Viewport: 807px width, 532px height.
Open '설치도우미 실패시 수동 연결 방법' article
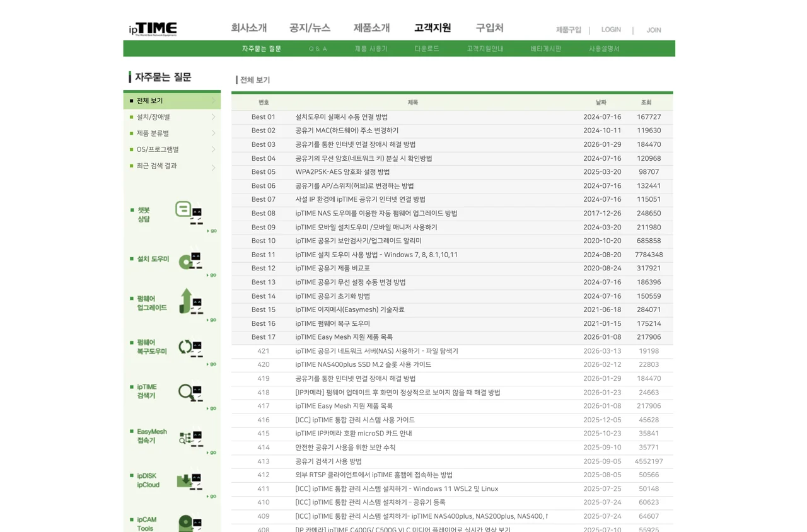point(342,117)
